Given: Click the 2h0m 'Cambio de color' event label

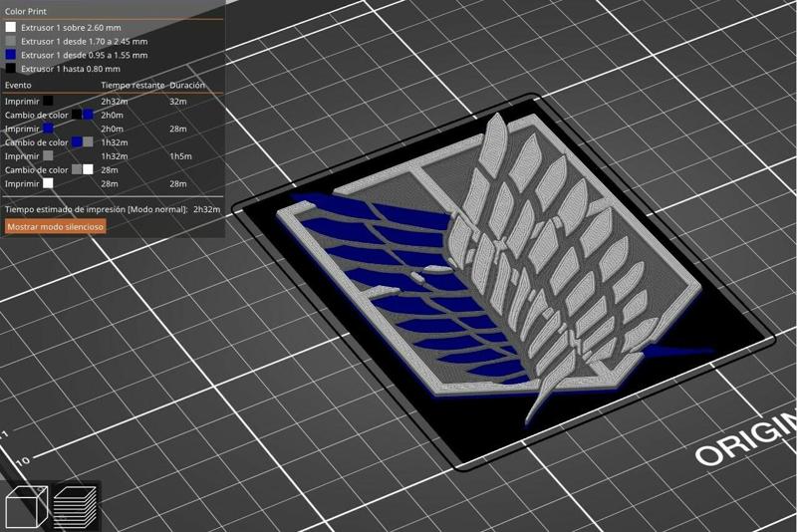Looking at the screenshot, I should [x=35, y=115].
